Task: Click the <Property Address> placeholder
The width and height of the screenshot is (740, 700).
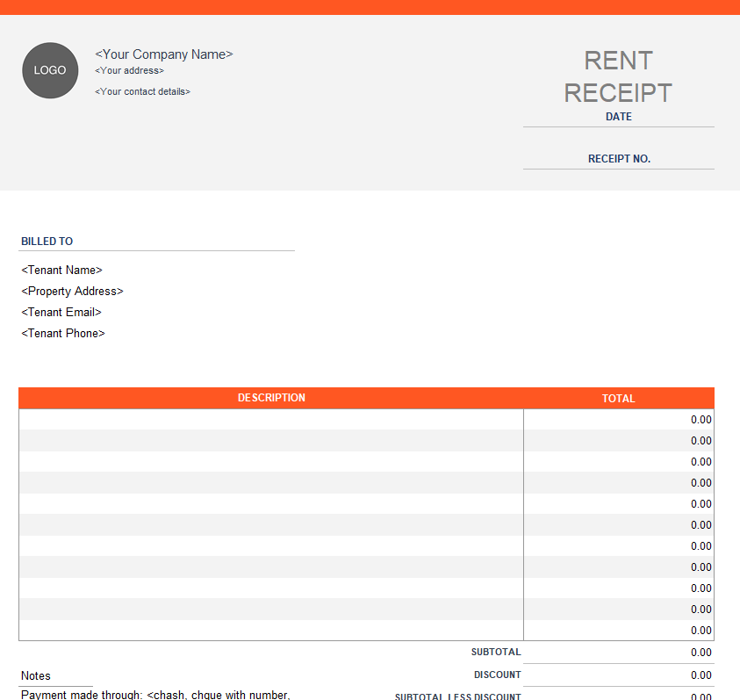Action: tap(72, 292)
